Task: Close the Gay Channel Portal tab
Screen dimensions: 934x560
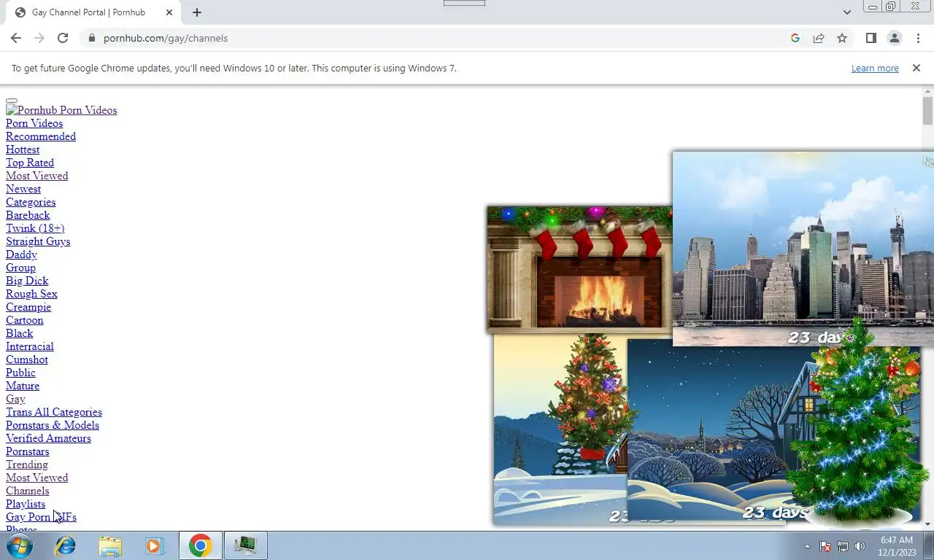Action: point(169,12)
